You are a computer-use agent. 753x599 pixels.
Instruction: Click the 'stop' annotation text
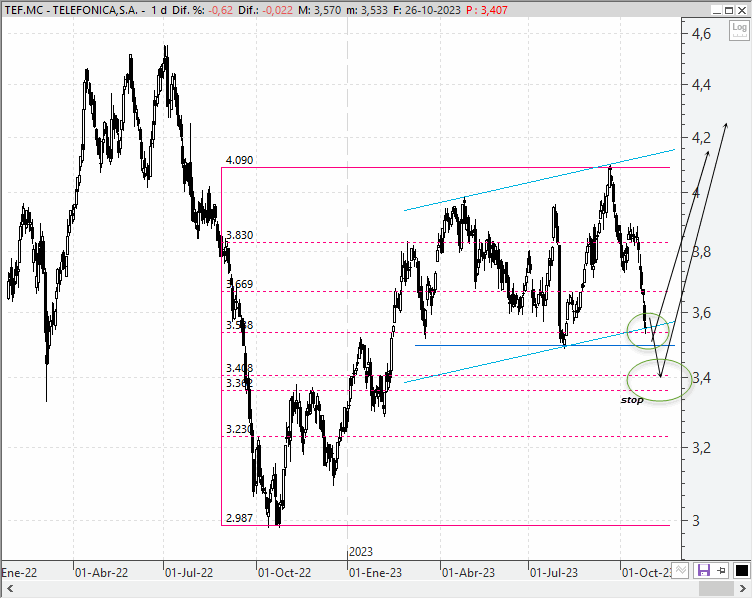pyautogui.click(x=632, y=400)
